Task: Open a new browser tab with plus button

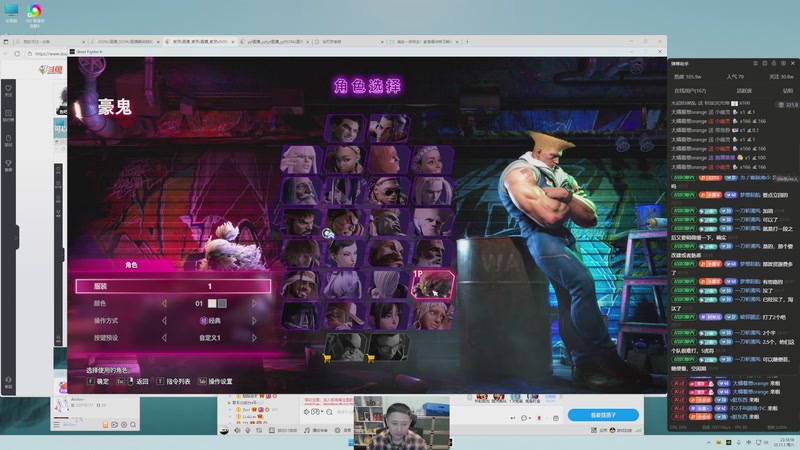Action: click(467, 42)
